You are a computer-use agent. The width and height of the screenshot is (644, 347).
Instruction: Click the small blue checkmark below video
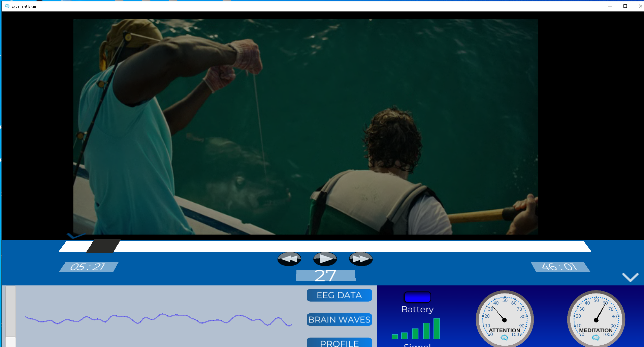(x=76, y=236)
